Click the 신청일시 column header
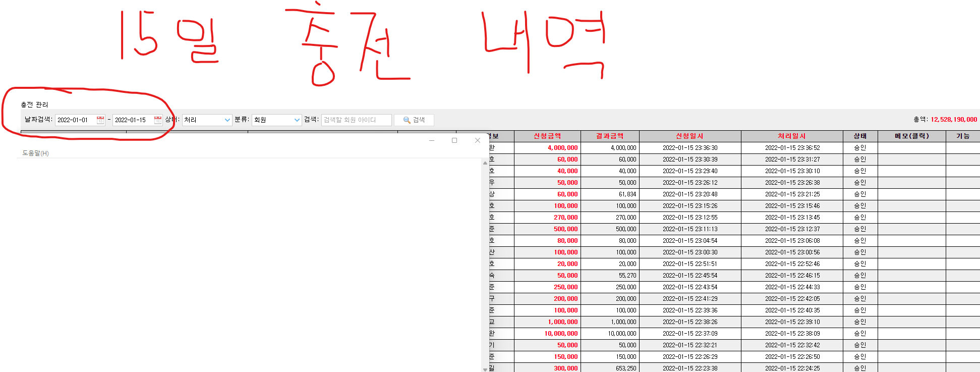 [x=689, y=136]
